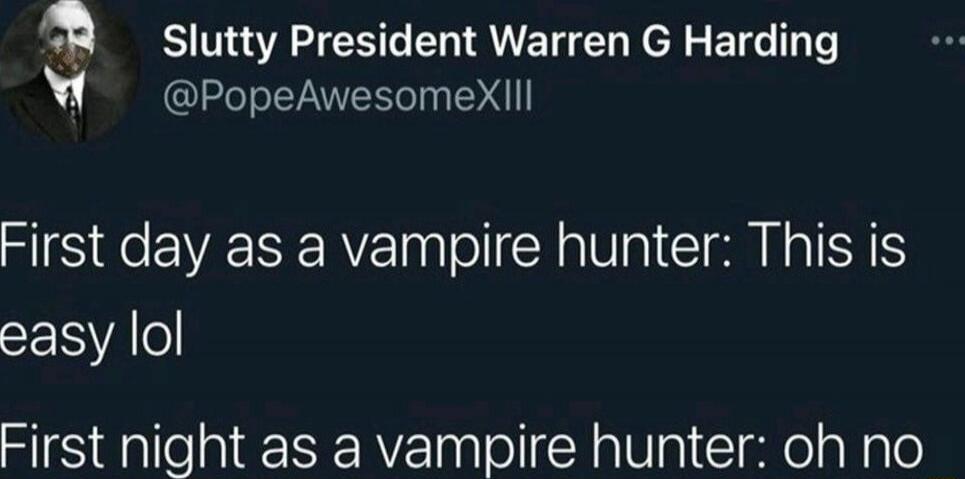
Task: Click the masked face in the avatar photo
Action: tap(66, 44)
